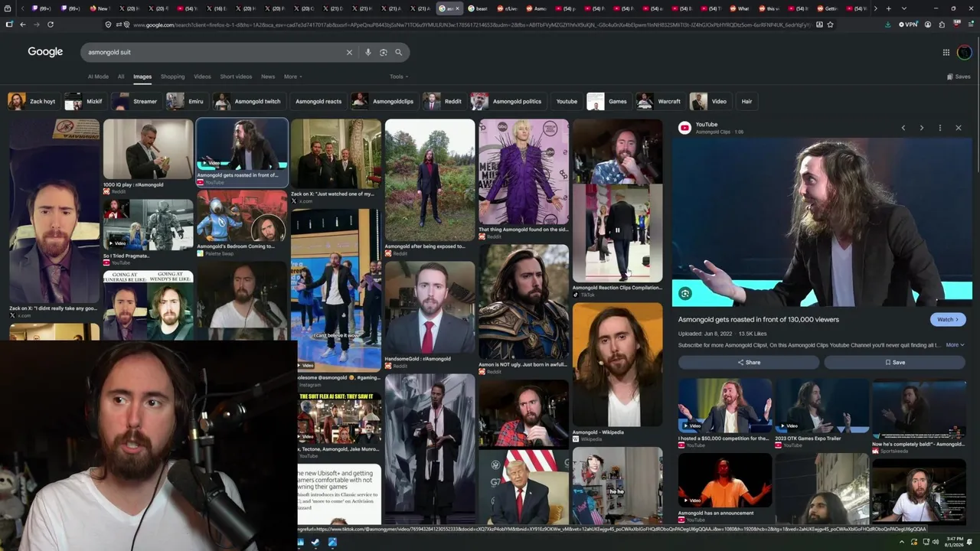980x551 pixels.
Task: Switch to the Shopping tab
Action: tap(172, 77)
